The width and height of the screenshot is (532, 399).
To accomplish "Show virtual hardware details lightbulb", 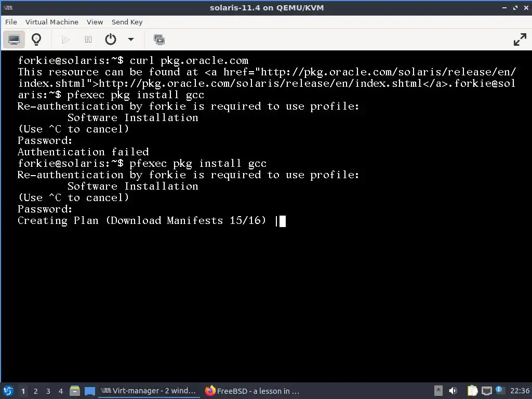I will (36, 39).
